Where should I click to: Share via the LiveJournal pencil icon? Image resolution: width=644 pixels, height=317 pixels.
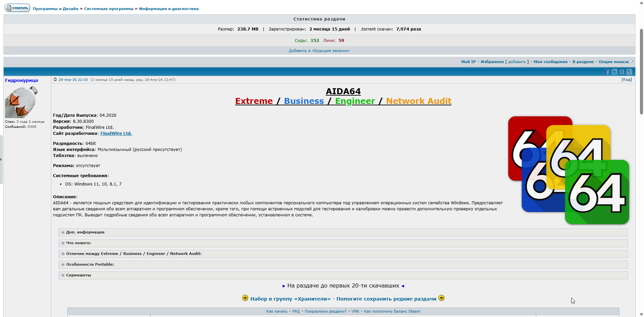coord(629,72)
